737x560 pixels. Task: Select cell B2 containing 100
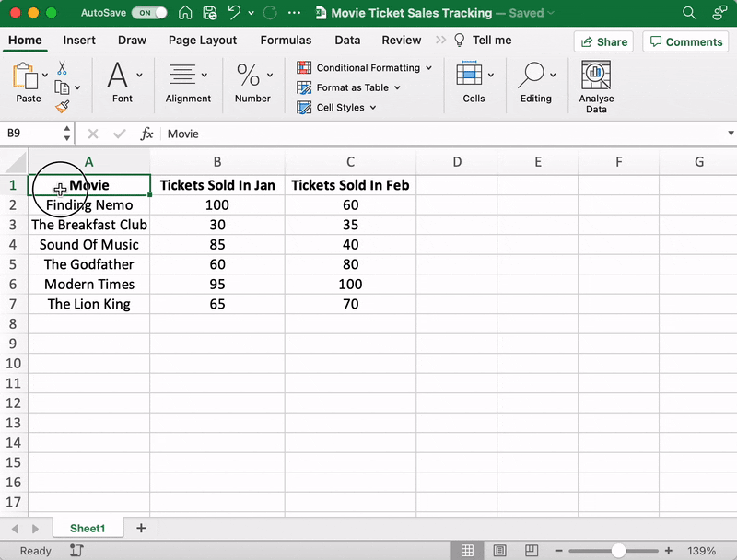tap(217, 204)
